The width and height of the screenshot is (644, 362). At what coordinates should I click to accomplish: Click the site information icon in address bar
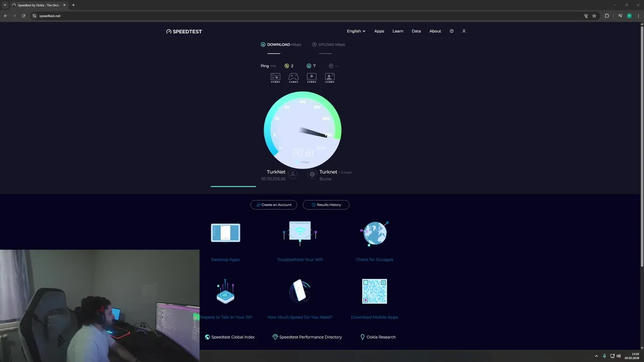coord(34,16)
